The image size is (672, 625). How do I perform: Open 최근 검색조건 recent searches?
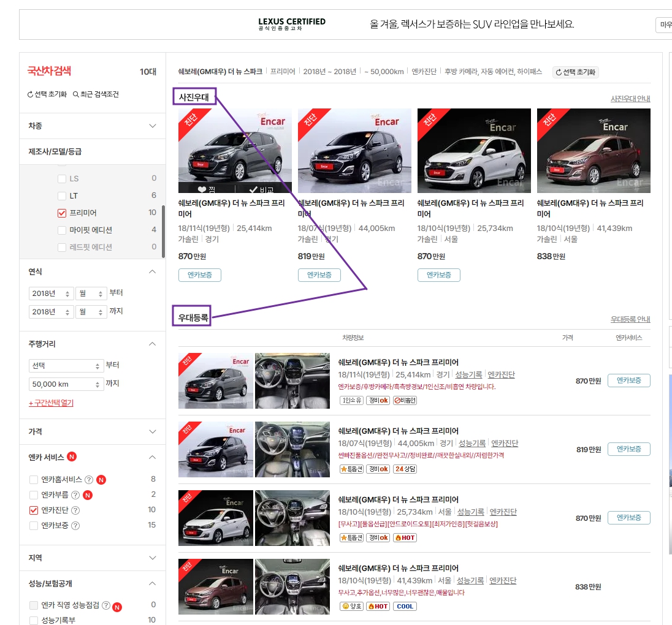[96, 94]
